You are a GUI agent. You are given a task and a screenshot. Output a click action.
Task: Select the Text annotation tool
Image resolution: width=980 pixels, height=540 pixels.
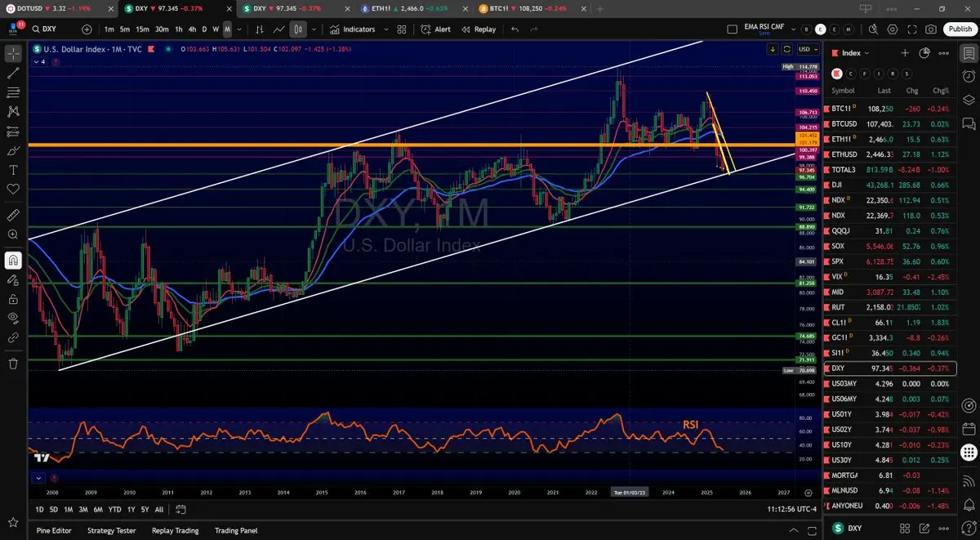13,170
